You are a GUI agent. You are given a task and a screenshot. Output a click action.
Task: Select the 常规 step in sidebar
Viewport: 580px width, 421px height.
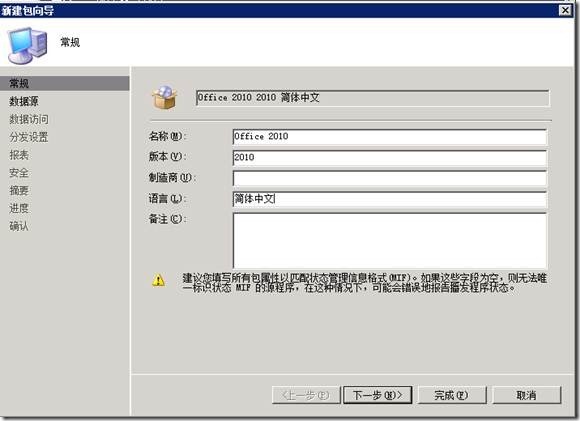[65, 84]
